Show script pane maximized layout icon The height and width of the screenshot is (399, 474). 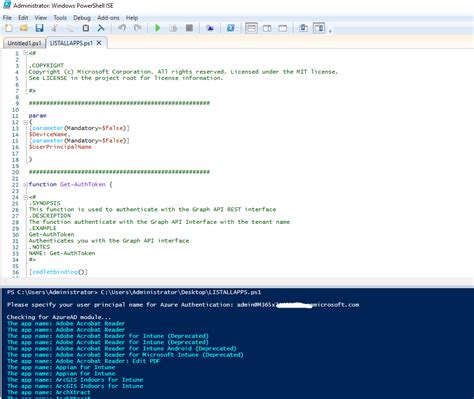(283, 28)
